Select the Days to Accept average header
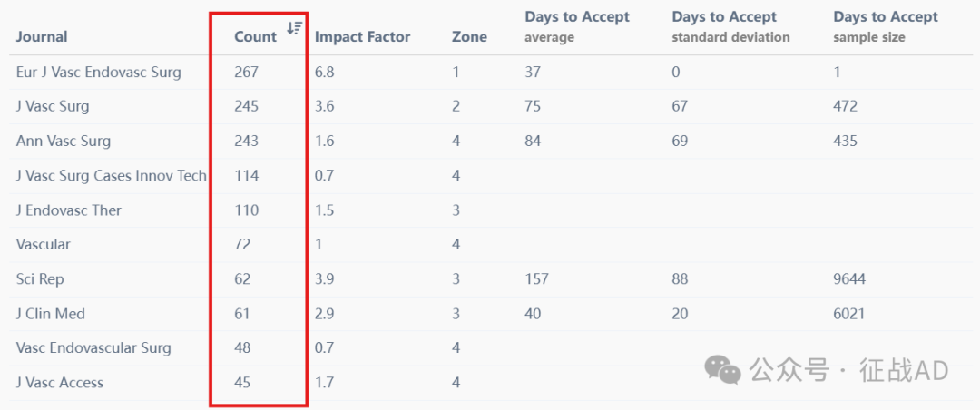The width and height of the screenshot is (980, 410). click(577, 27)
